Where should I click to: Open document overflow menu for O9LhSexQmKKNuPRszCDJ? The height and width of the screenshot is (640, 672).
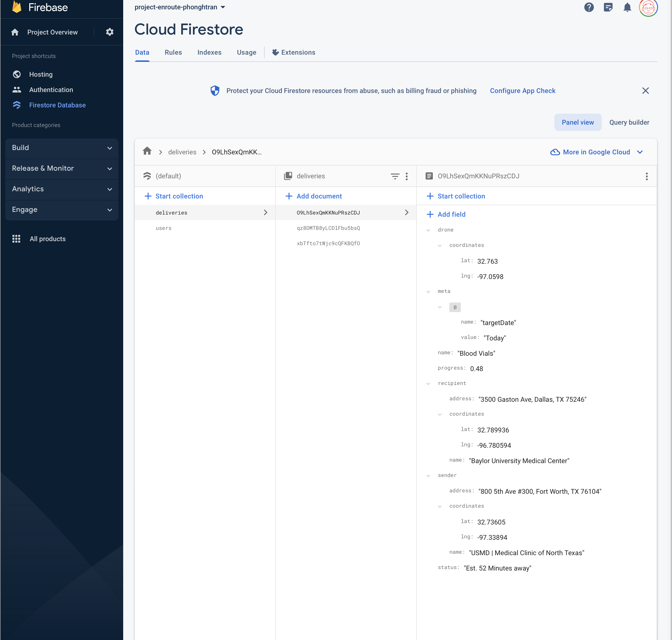click(646, 176)
